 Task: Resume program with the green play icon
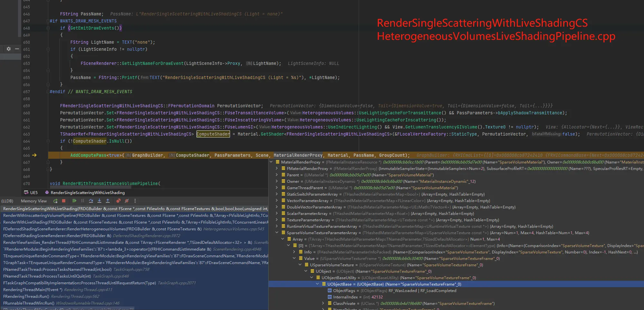point(74,201)
